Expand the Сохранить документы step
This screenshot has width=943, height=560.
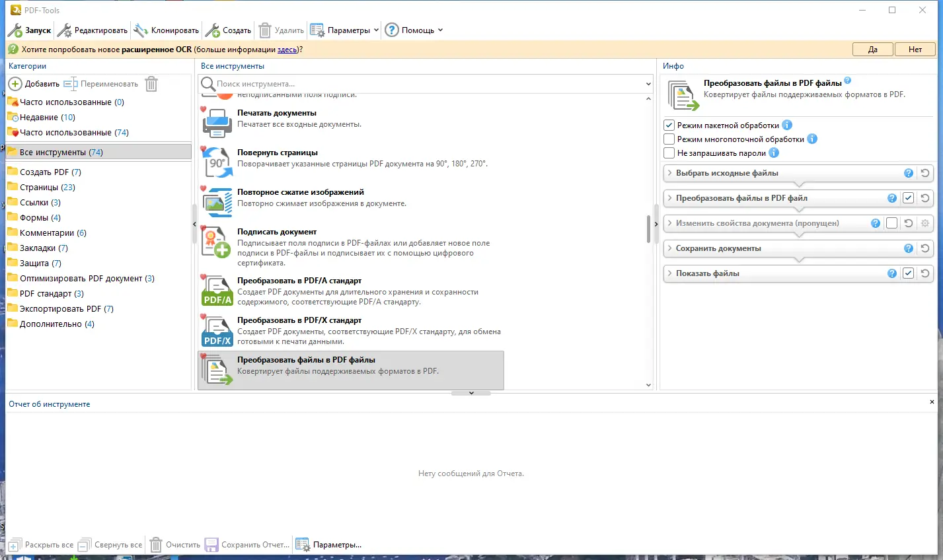pos(669,248)
